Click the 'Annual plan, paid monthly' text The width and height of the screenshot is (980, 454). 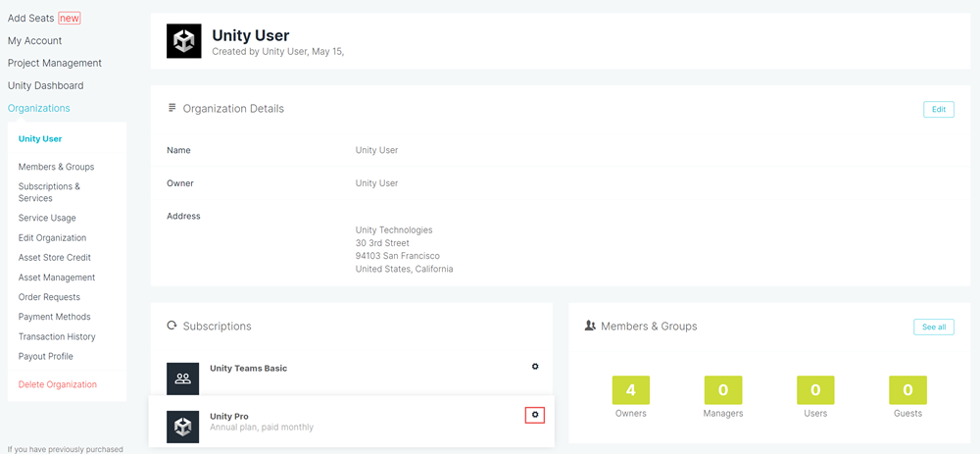[x=262, y=428]
